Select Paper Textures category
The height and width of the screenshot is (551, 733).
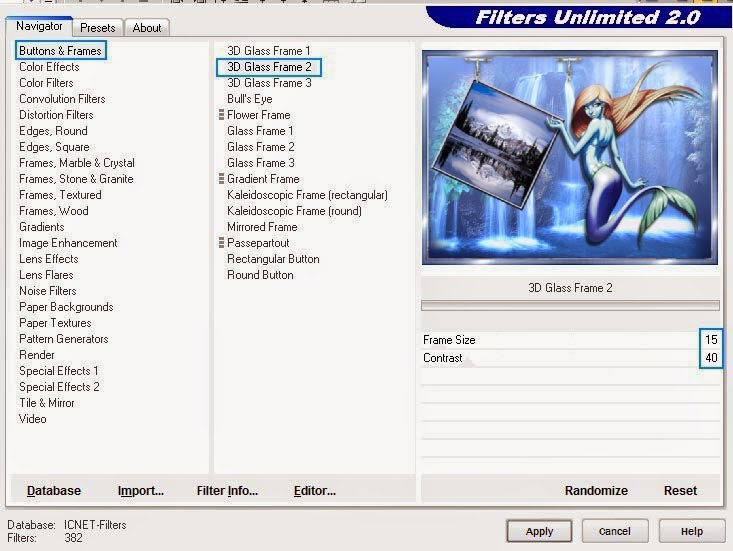coord(55,322)
